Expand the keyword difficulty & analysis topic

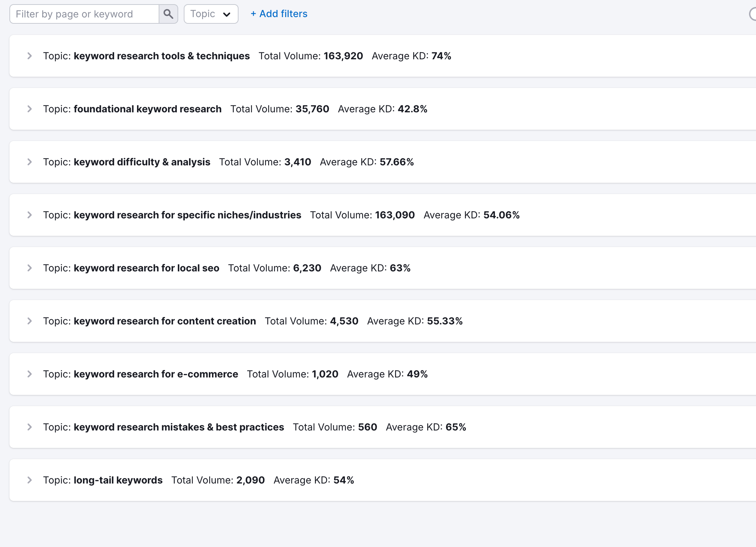pos(30,162)
